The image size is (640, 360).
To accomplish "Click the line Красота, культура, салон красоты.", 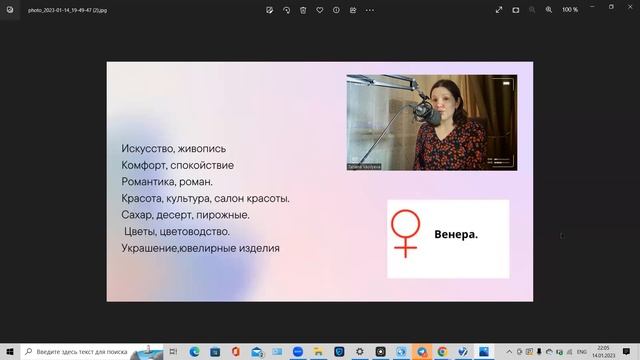I will 205,198.
